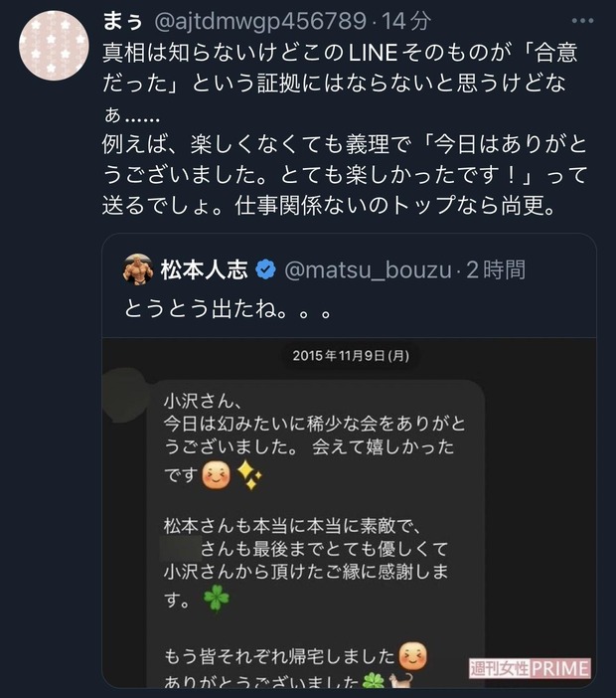Click the sparkle emoji in the message
Screen dimensions: 616x698
(248, 477)
